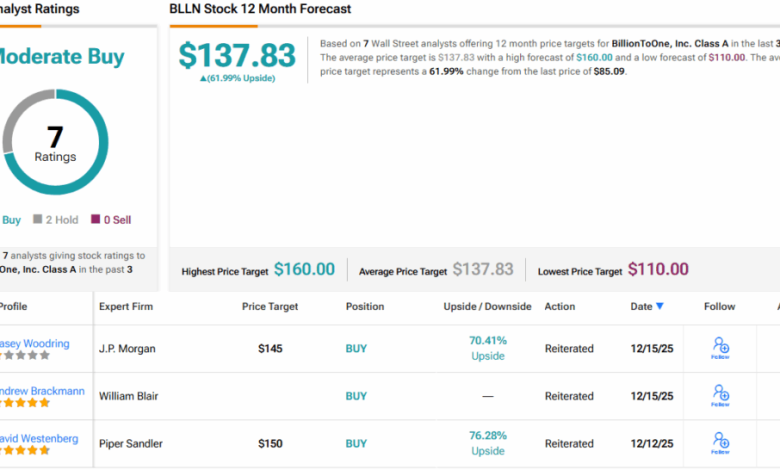Click the Piper Sandler BUY position
780x470 pixels.
point(357,444)
